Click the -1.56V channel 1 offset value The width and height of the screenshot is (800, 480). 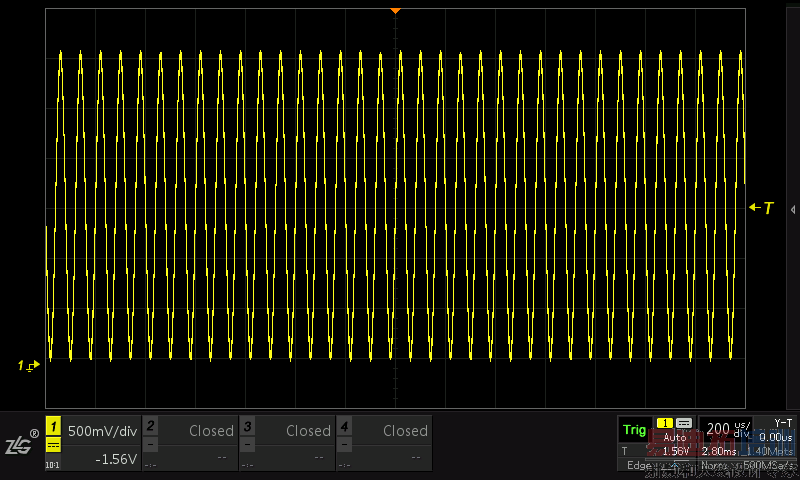coord(116,460)
